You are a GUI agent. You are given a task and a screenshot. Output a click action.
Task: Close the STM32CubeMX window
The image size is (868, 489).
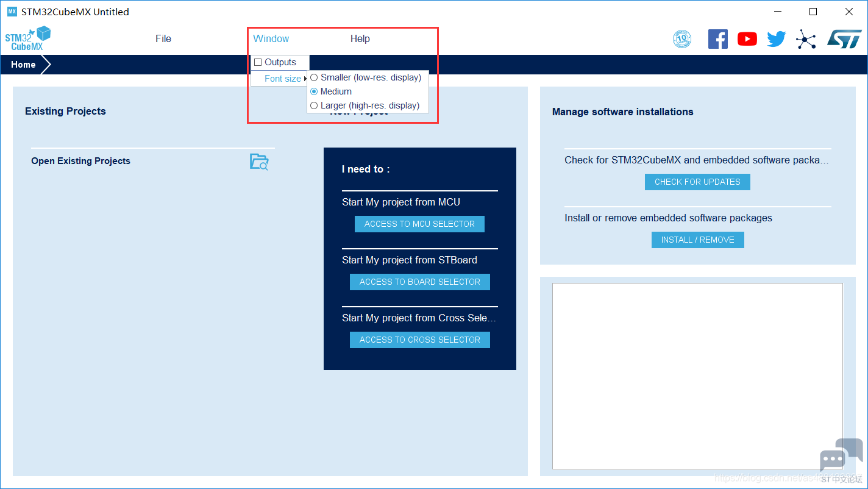tap(849, 12)
